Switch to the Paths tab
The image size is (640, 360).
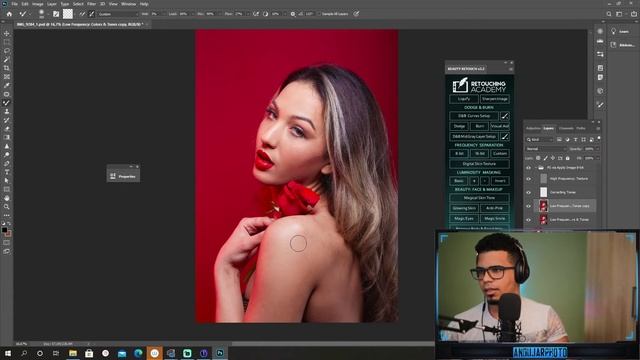pyautogui.click(x=581, y=128)
